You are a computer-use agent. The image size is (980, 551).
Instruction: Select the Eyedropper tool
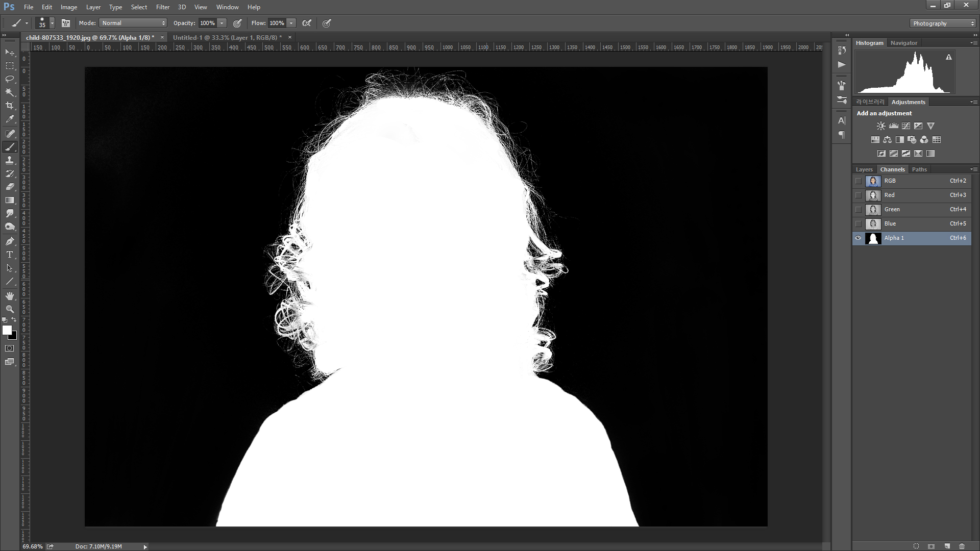pos(10,119)
